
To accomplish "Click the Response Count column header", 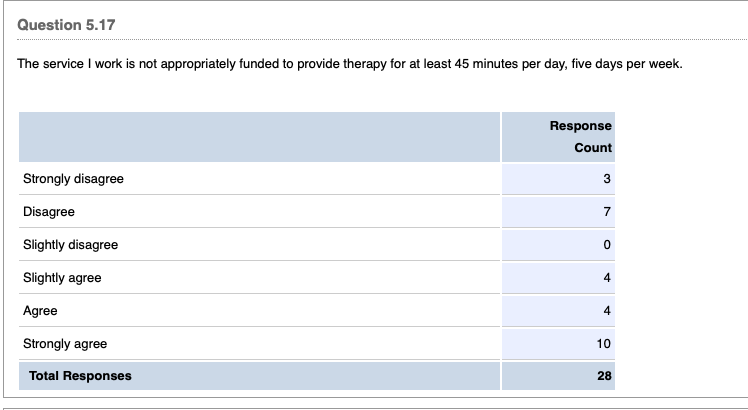I will tap(580, 137).
